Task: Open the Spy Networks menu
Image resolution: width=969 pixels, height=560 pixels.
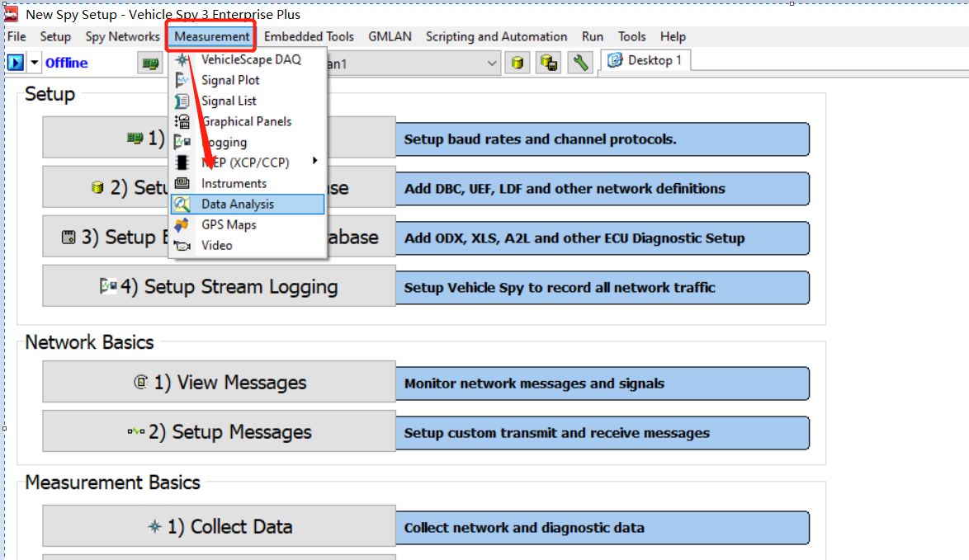Action: (122, 36)
